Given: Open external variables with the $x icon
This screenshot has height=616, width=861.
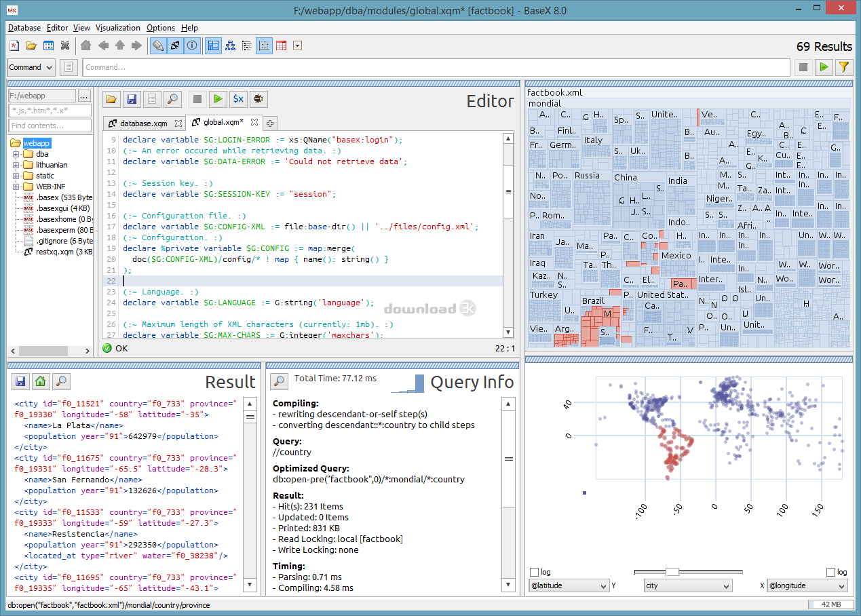Looking at the screenshot, I should coord(238,99).
